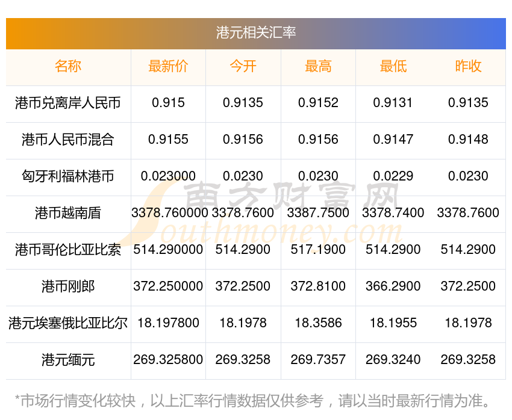This screenshot has width=512, height=420.
Task: Click 昨收 value 514.2900 for 港币哥伦比亚比索
Action: point(468,250)
